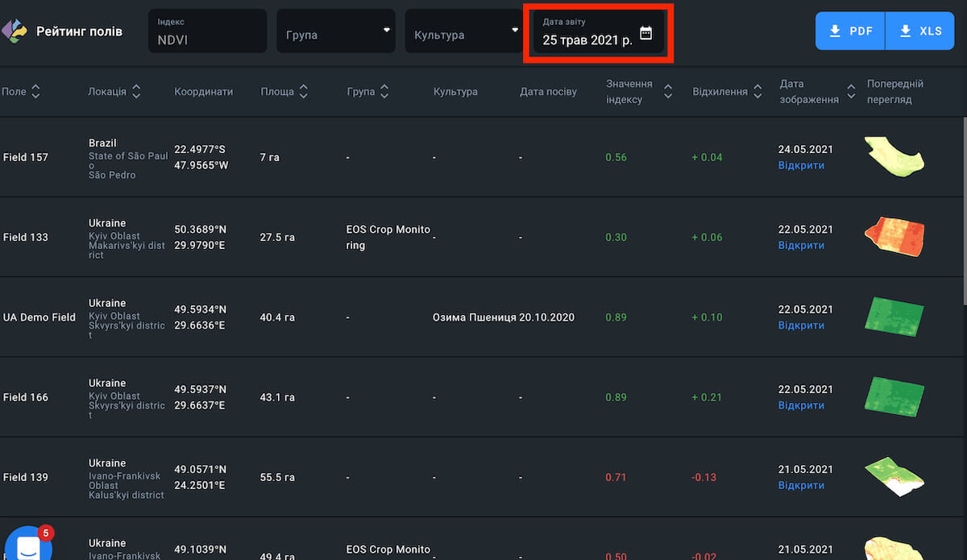This screenshot has height=560, width=967.
Task: Click Field 166 green preview thumbnail
Action: (894, 396)
